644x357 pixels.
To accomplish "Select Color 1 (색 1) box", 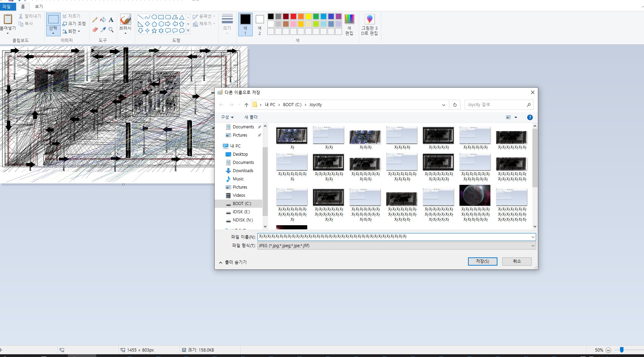I will [x=245, y=24].
